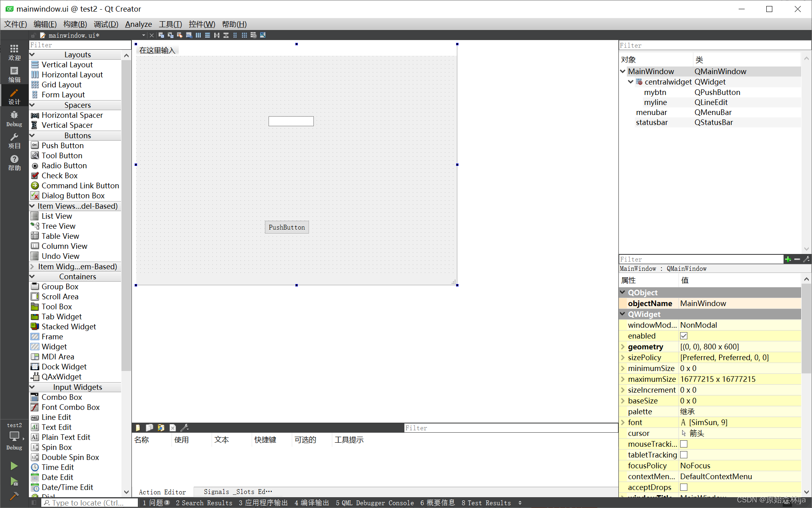Click the Adjust Size toolbar icon
The width and height of the screenshot is (812, 508).
(263, 35)
